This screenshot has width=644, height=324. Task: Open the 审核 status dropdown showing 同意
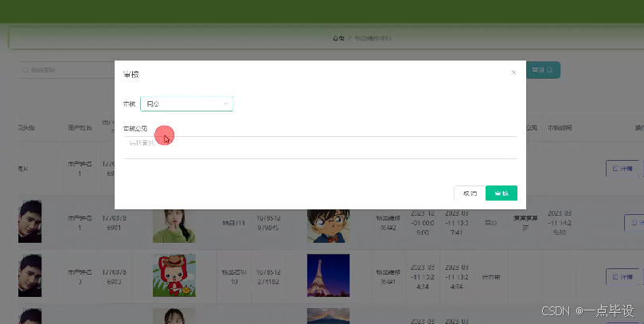[187, 104]
